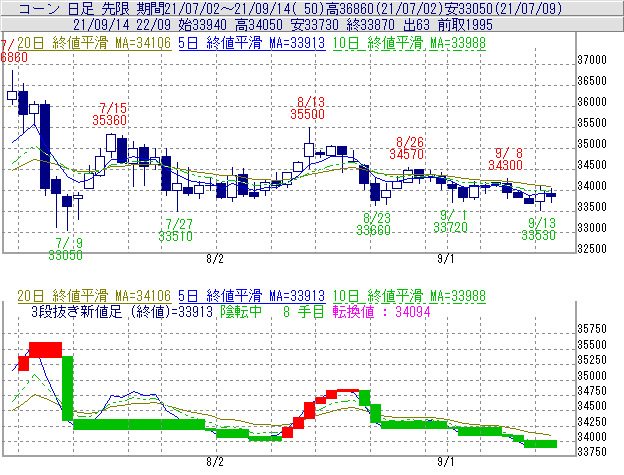Click the 33750 axis label in the lower chart
The height and width of the screenshot is (475, 624).
592,452
